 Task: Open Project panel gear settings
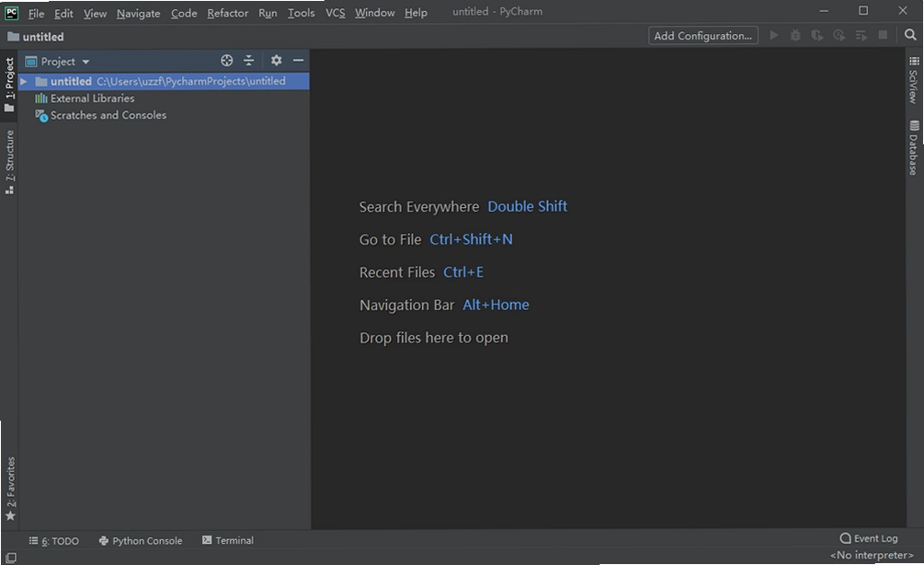pyautogui.click(x=276, y=60)
